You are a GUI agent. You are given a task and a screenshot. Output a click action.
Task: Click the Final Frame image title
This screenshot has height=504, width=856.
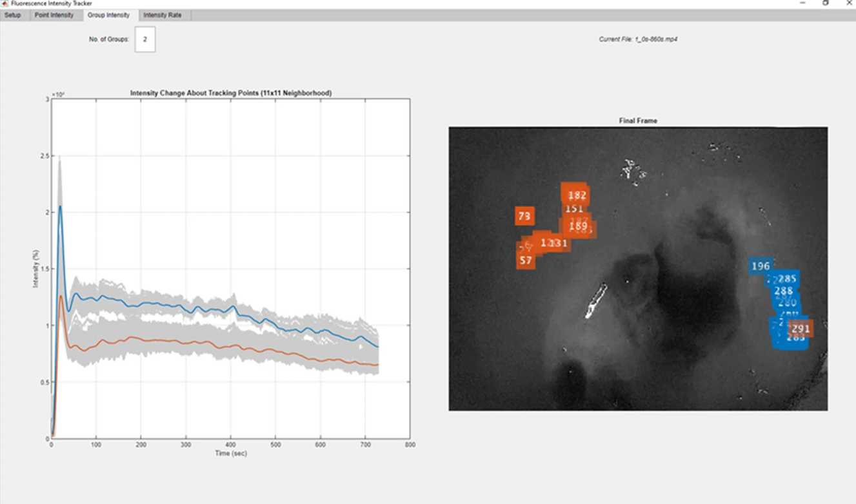[x=637, y=121]
